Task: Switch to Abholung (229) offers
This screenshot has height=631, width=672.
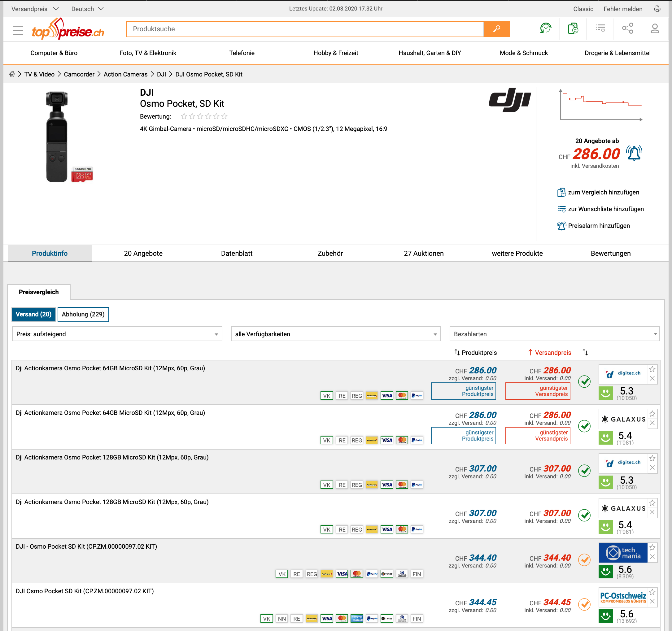Action: click(83, 314)
